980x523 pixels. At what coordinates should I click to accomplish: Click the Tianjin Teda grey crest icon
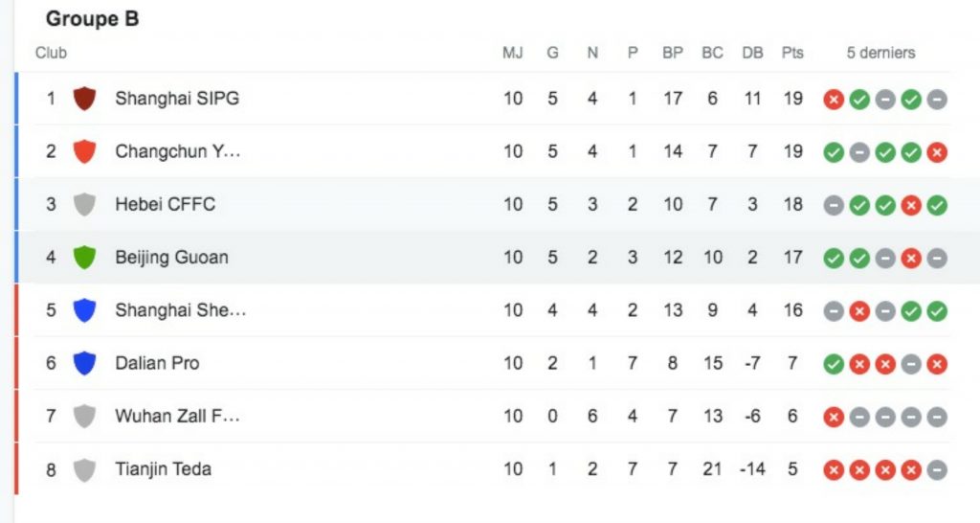[x=85, y=469]
